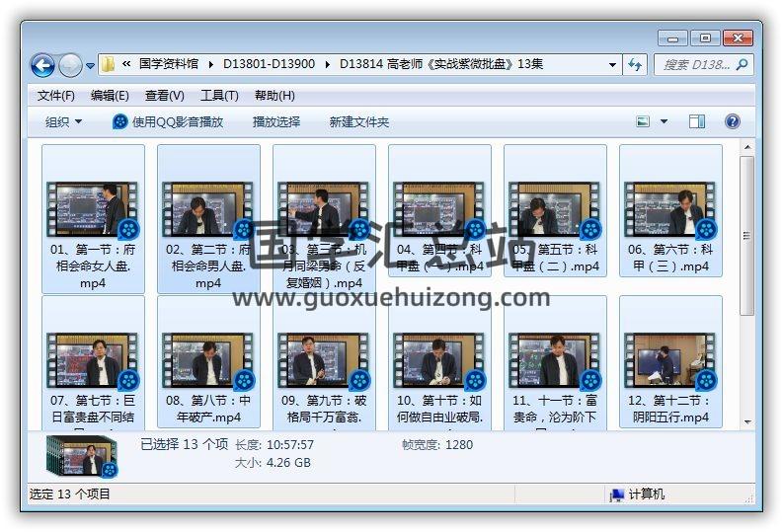The height and width of the screenshot is (532, 783).
Task: Click the Help question mark icon
Action: coord(732,121)
